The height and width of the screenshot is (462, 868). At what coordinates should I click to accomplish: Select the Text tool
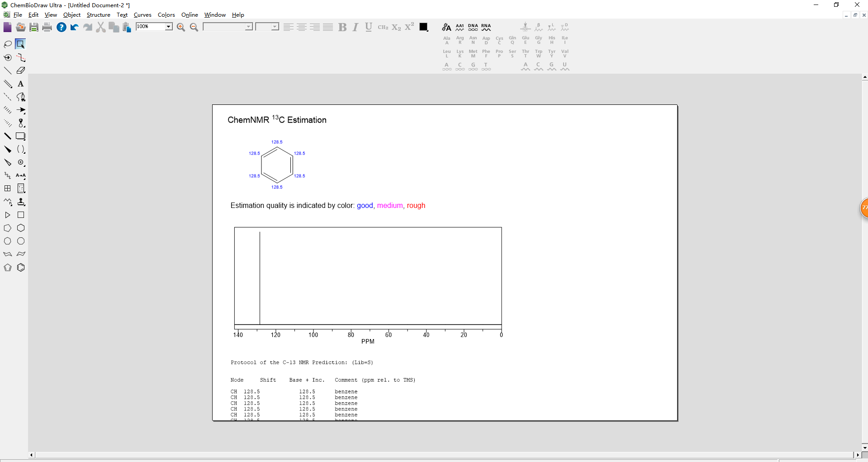(21, 84)
